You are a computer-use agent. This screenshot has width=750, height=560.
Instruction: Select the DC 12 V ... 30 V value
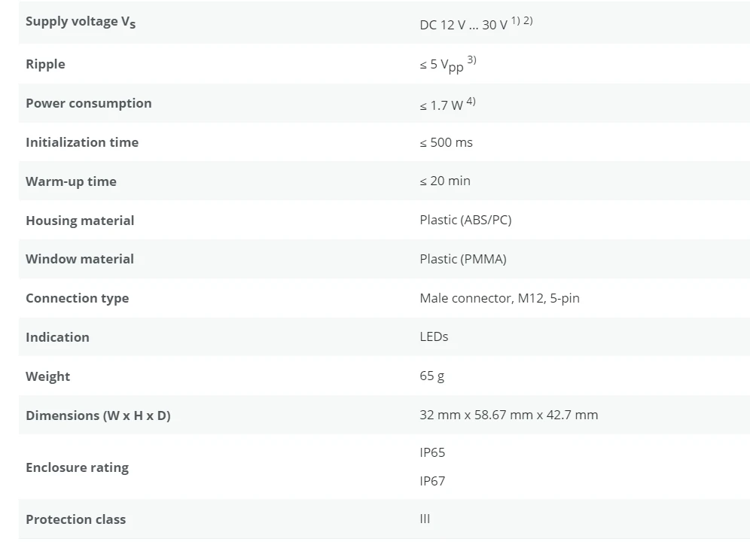[463, 25]
